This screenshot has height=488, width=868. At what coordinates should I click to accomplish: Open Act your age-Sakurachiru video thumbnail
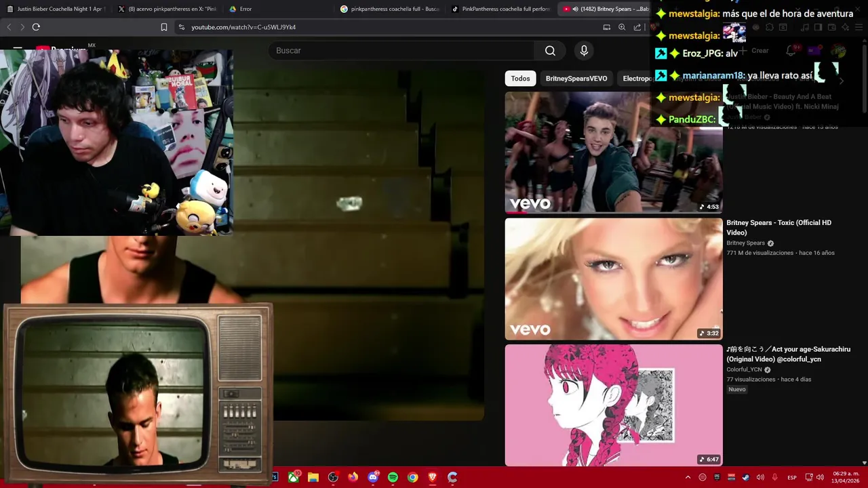(614, 405)
